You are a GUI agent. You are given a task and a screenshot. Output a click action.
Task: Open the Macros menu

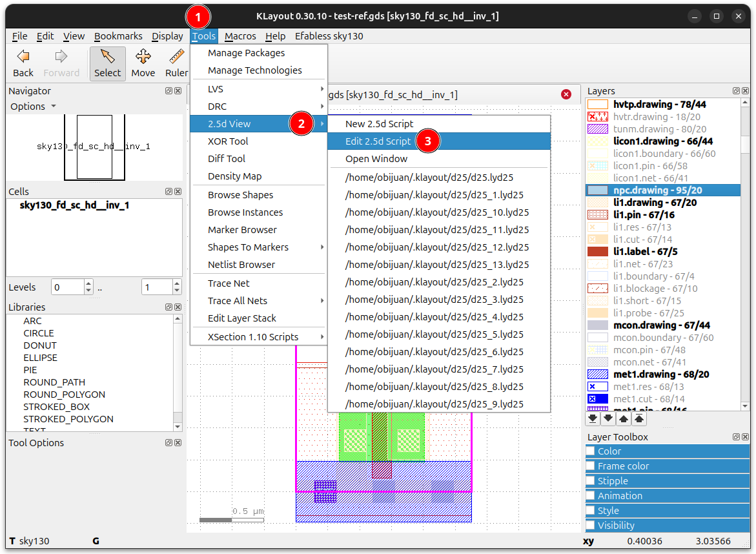coord(240,36)
